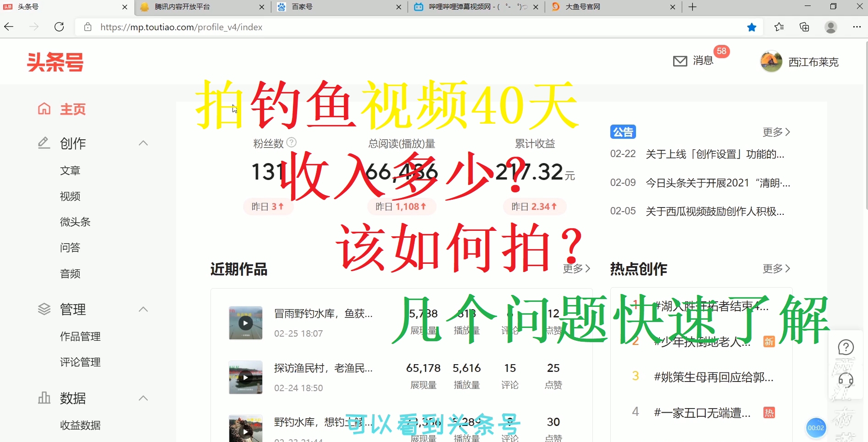
Task: Click the customer service headset icon
Action: pos(846,380)
